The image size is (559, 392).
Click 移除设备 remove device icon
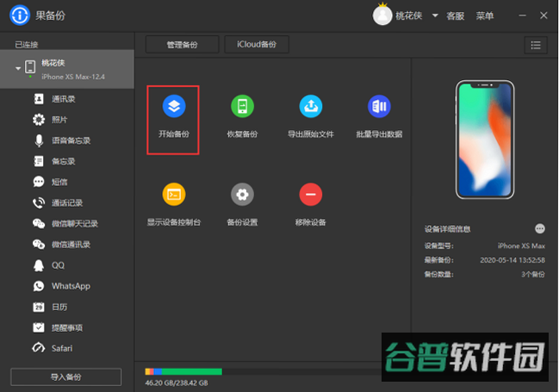[311, 195]
